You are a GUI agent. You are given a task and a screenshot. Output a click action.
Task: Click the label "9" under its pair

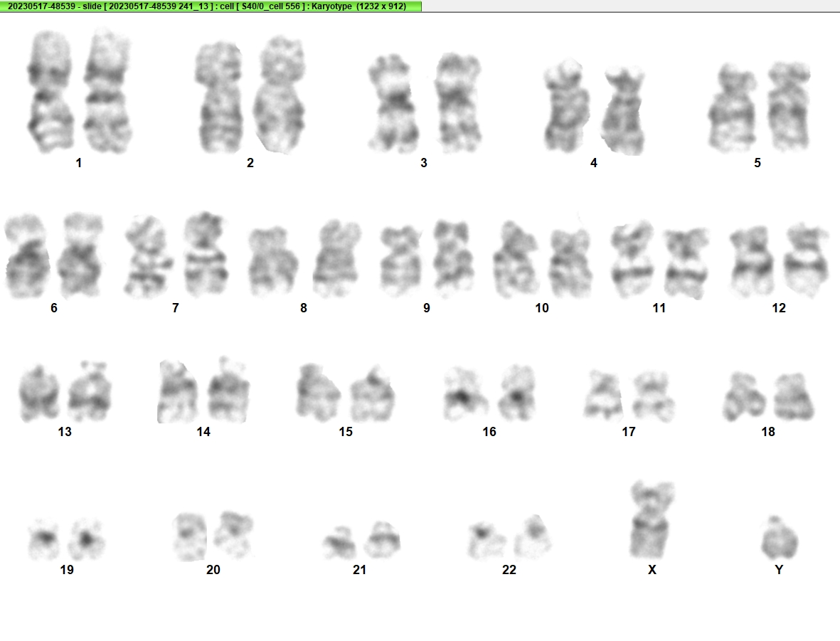click(x=427, y=308)
